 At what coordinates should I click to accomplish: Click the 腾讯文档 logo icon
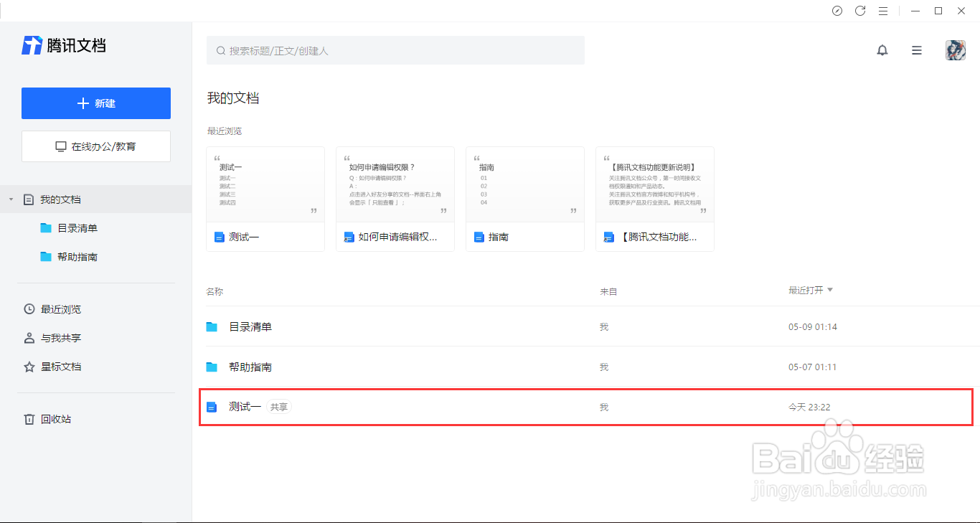click(30, 45)
